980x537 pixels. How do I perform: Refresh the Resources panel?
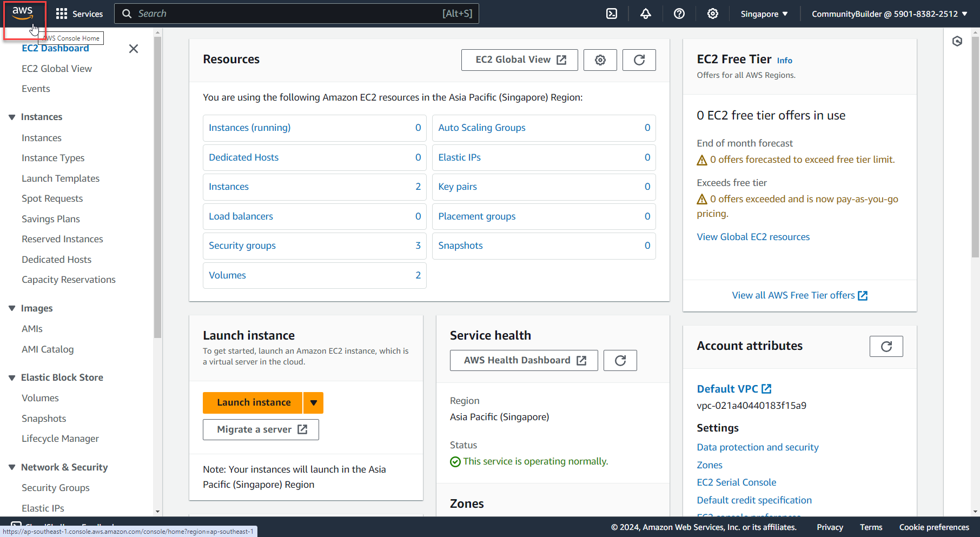(x=639, y=60)
